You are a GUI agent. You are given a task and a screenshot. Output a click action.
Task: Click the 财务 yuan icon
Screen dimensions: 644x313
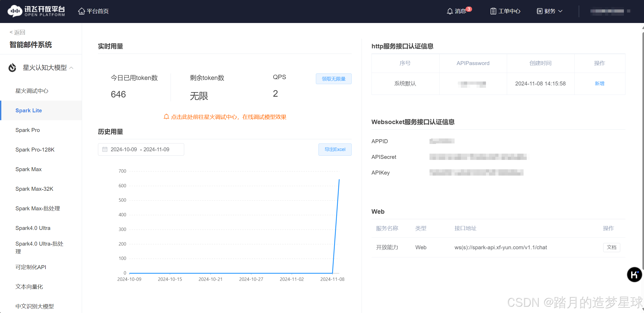point(539,11)
